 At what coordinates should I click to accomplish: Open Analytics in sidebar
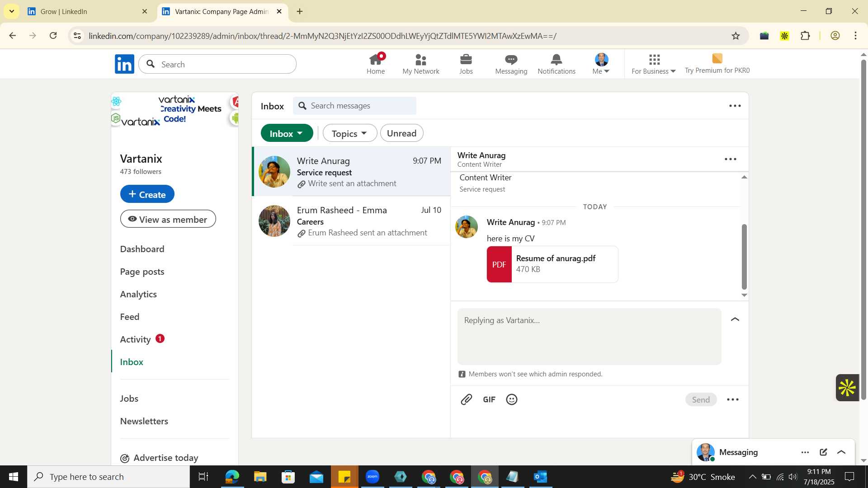[x=138, y=294]
